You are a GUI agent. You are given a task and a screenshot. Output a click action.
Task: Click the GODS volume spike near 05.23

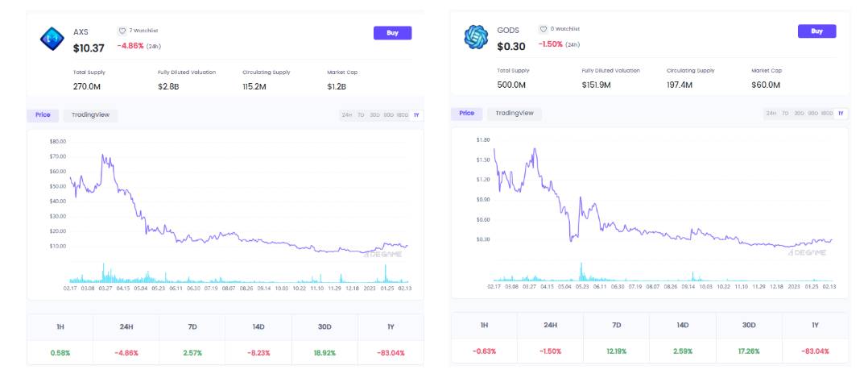click(x=580, y=271)
